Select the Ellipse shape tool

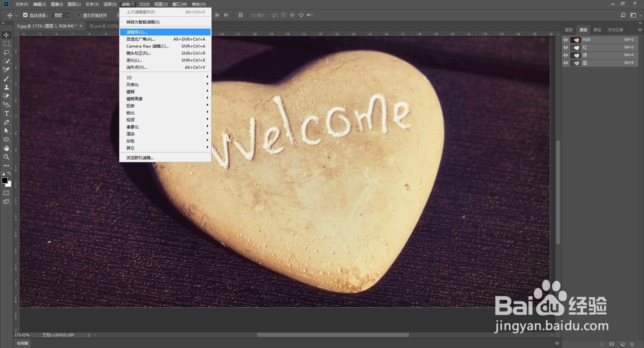tap(6, 140)
